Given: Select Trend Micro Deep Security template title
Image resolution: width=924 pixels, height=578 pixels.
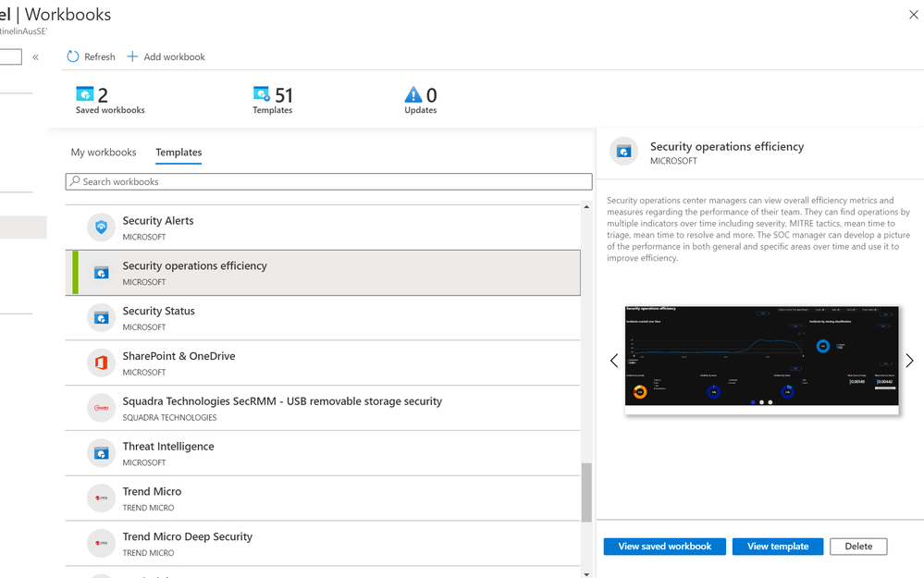Looking at the screenshot, I should click(x=188, y=536).
